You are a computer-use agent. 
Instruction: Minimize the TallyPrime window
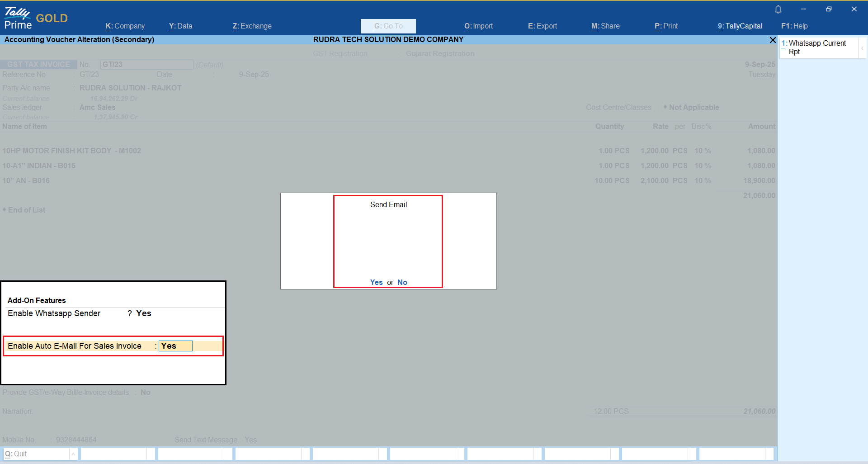click(803, 9)
